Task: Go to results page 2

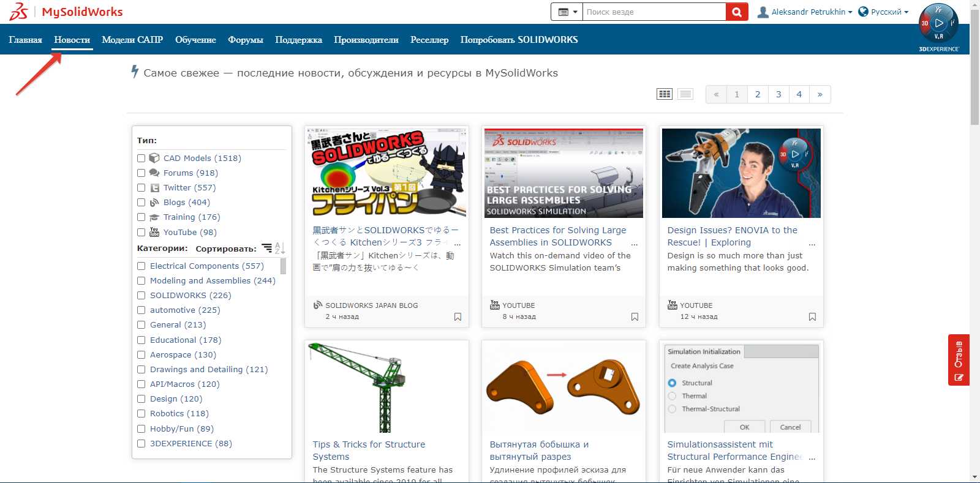Action: tap(758, 94)
